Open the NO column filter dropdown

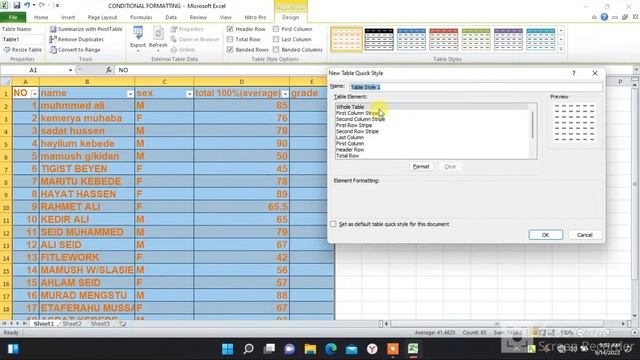tap(34, 94)
